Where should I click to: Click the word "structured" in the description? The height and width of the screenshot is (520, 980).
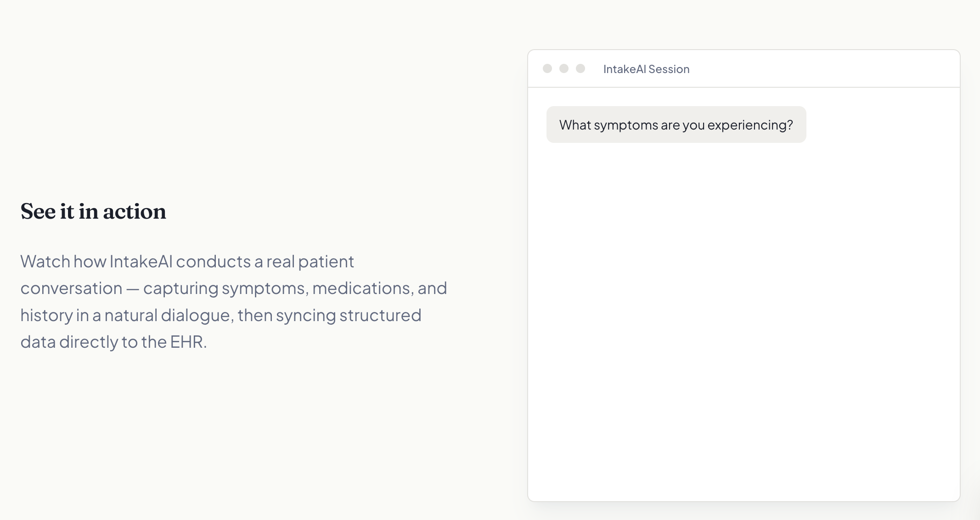click(x=380, y=315)
